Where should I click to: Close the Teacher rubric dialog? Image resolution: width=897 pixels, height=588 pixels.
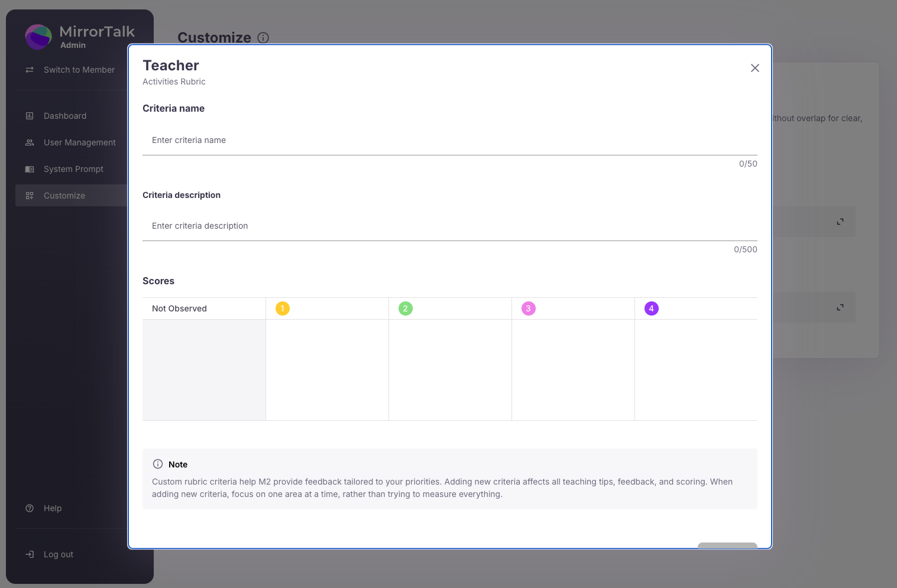[754, 68]
